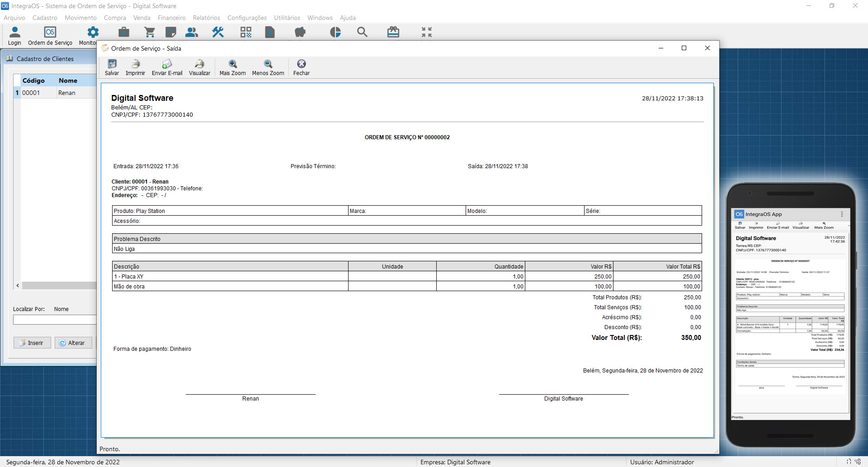Click the ORDEM DE SERVIÇO Nº 00000002 heading
The width and height of the screenshot is (868, 467).
(x=407, y=137)
